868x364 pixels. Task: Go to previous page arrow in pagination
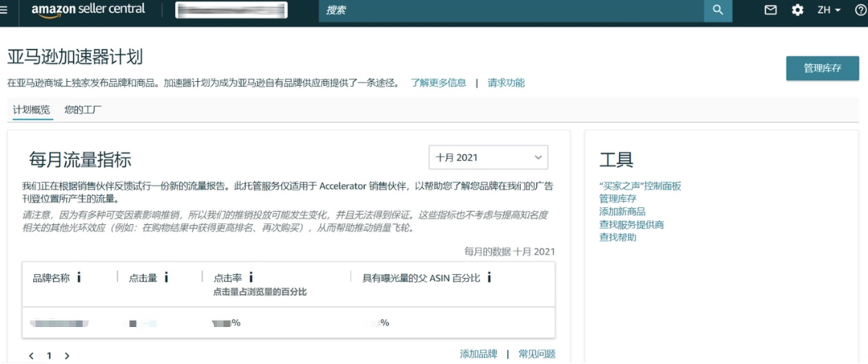[31, 356]
